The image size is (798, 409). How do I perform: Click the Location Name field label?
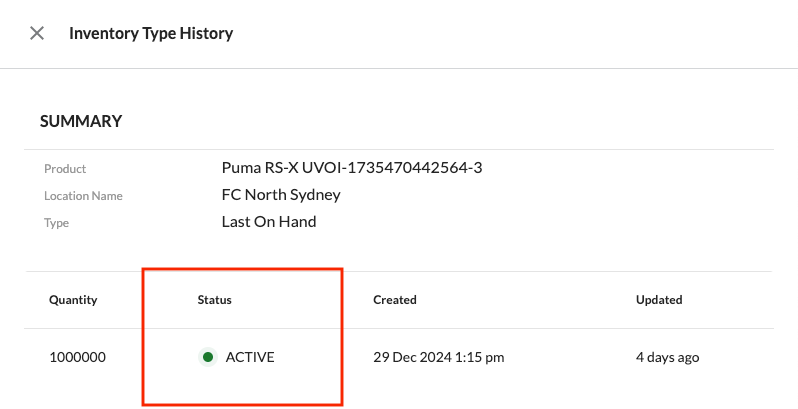pos(83,196)
